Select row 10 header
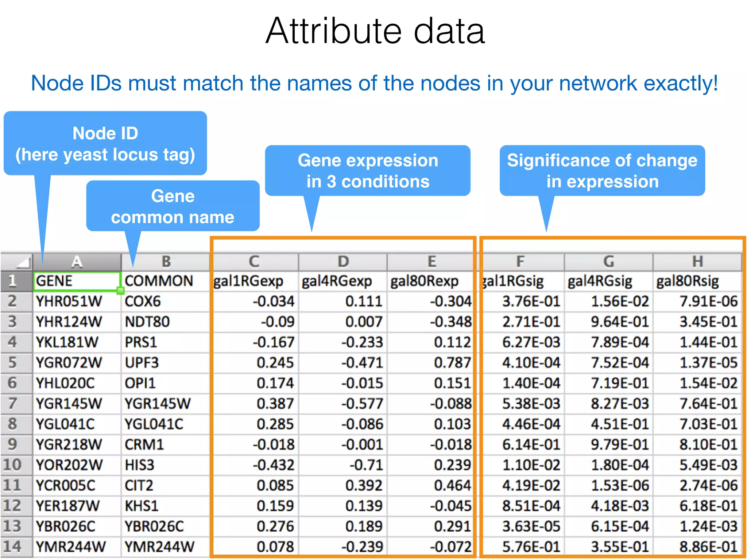This screenshot has width=747, height=560. pyautogui.click(x=16, y=465)
